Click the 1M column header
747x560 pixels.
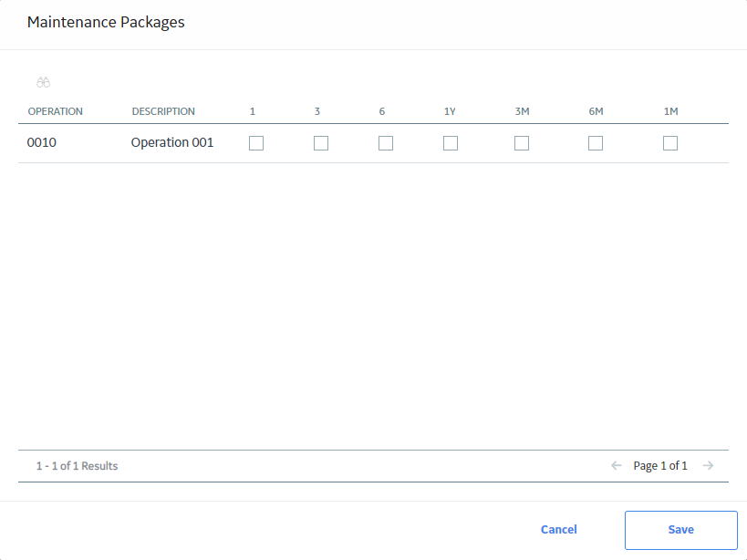(670, 111)
